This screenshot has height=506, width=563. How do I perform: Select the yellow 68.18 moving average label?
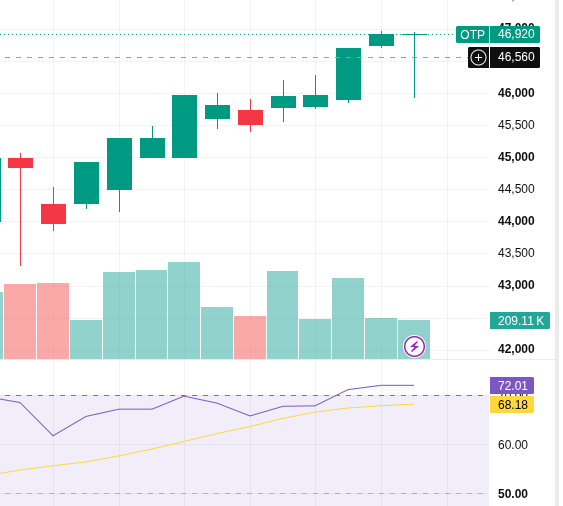512,405
